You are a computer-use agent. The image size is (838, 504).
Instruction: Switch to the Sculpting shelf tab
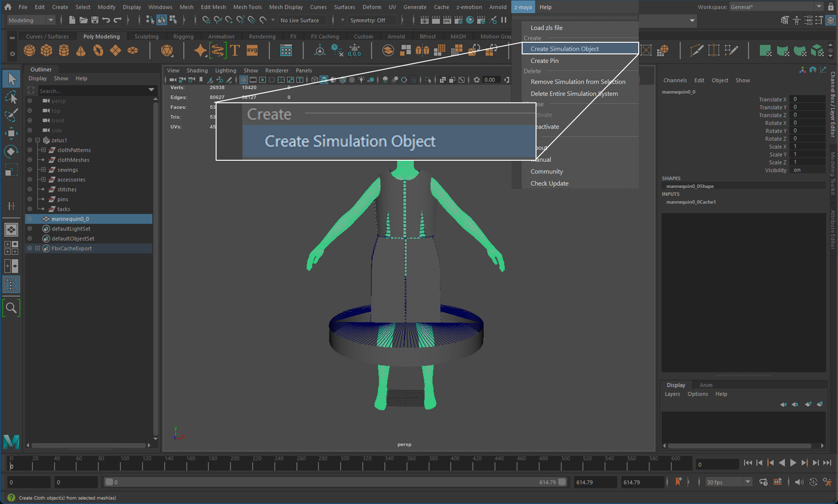coord(146,37)
